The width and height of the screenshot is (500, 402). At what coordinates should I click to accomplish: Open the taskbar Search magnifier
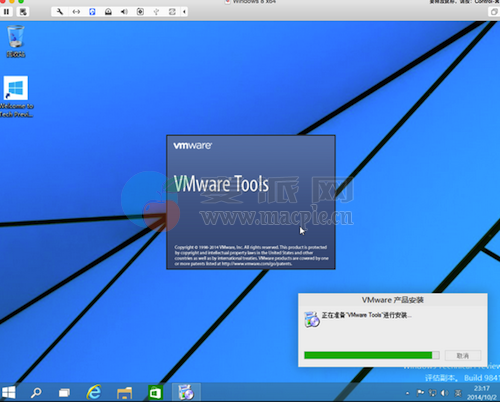[x=36, y=392]
